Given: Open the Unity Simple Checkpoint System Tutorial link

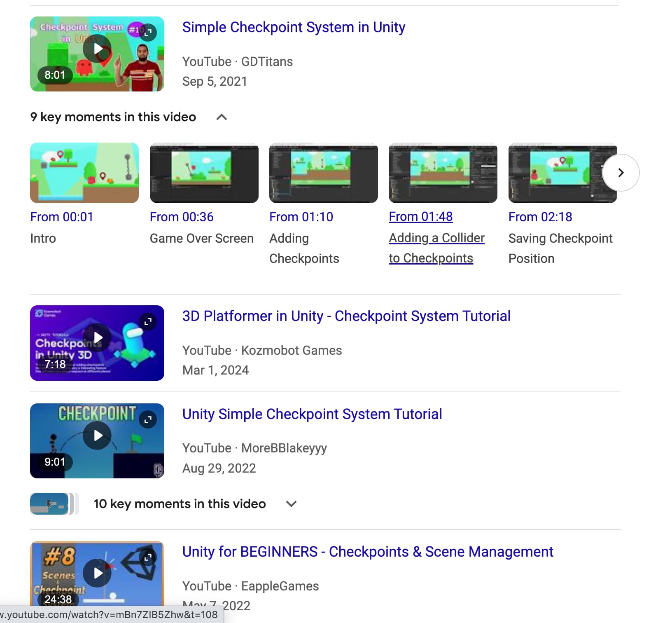Looking at the screenshot, I should pyautogui.click(x=312, y=414).
